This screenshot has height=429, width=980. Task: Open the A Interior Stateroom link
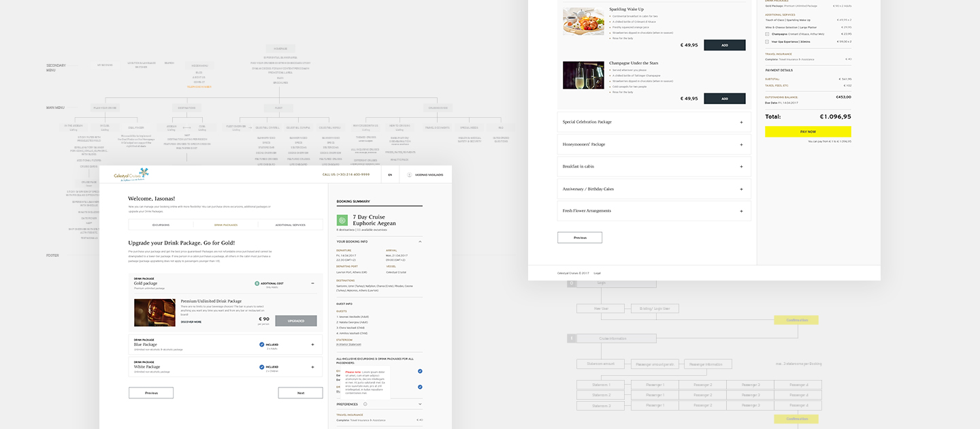click(x=349, y=345)
